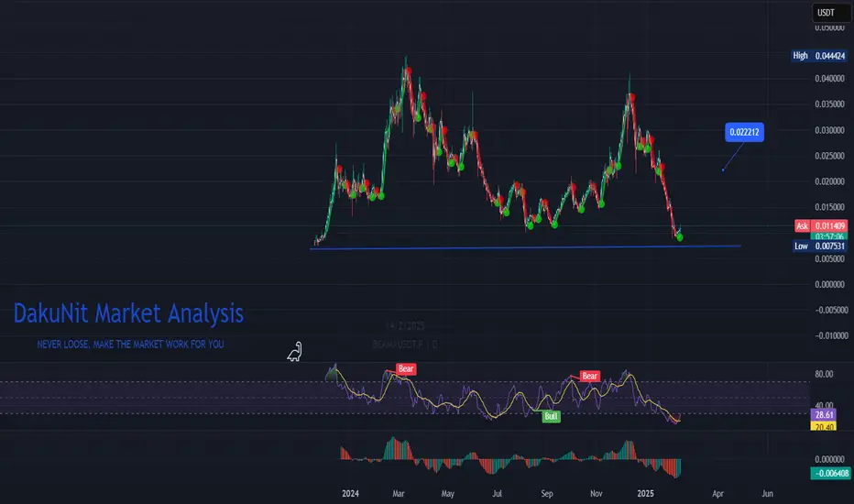Click the 0.020000 price axis label
854x504 pixels.
click(829, 181)
